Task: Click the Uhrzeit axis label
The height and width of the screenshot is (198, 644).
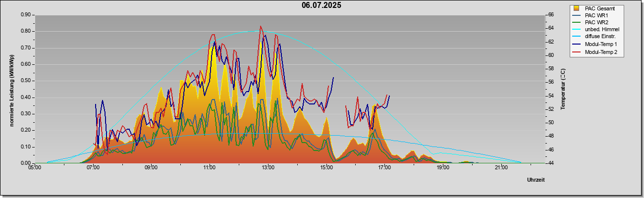Action: 536,180
